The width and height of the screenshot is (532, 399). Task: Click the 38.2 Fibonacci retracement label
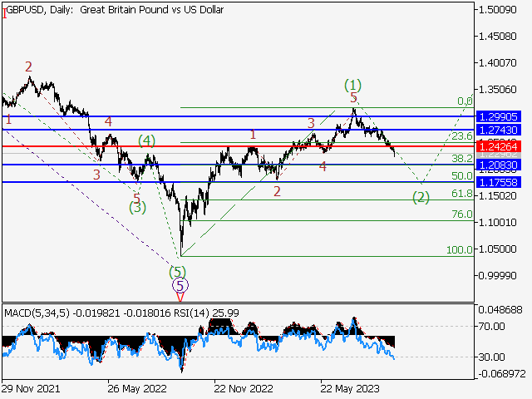[x=461, y=158]
